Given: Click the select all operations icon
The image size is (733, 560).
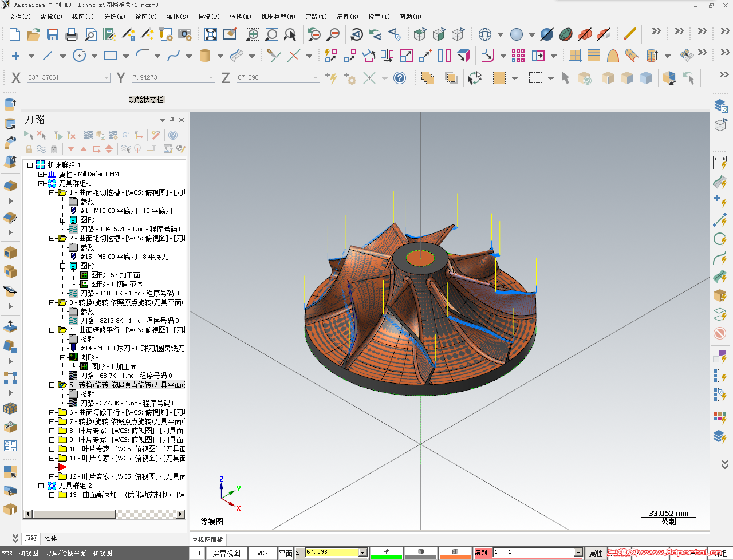Looking at the screenshot, I should tap(28, 135).
